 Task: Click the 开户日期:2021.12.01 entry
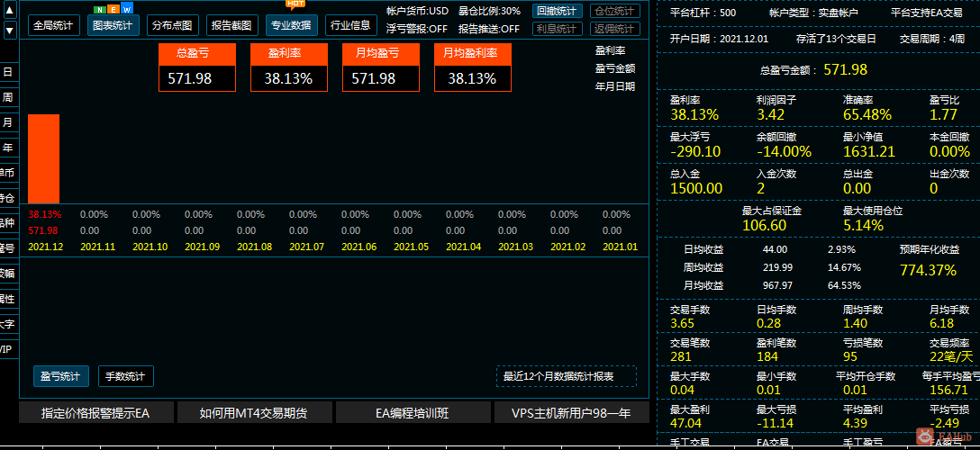click(x=719, y=39)
